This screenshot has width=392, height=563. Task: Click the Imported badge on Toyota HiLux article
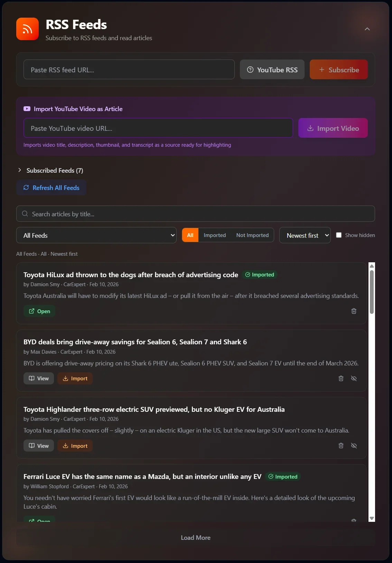click(260, 274)
